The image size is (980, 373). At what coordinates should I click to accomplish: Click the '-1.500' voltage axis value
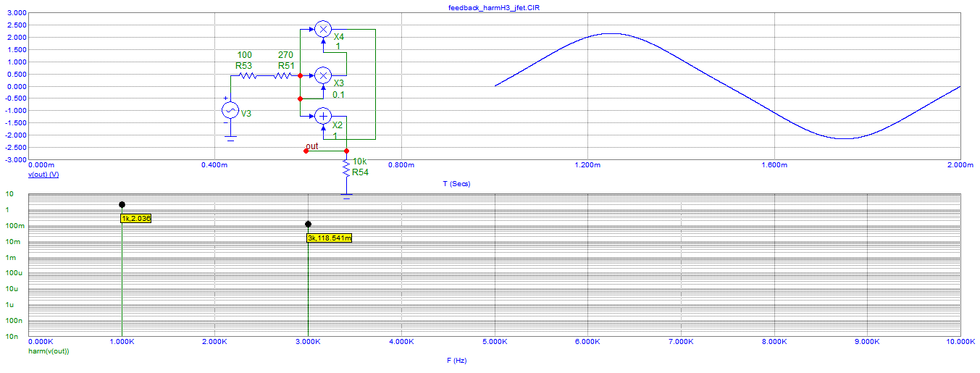pyautogui.click(x=15, y=123)
